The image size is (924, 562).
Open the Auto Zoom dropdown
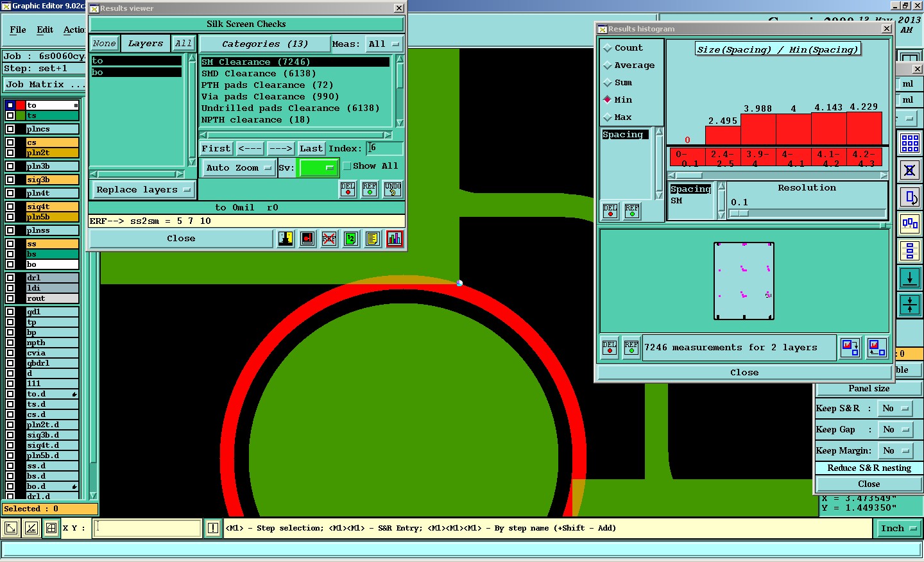pos(238,168)
